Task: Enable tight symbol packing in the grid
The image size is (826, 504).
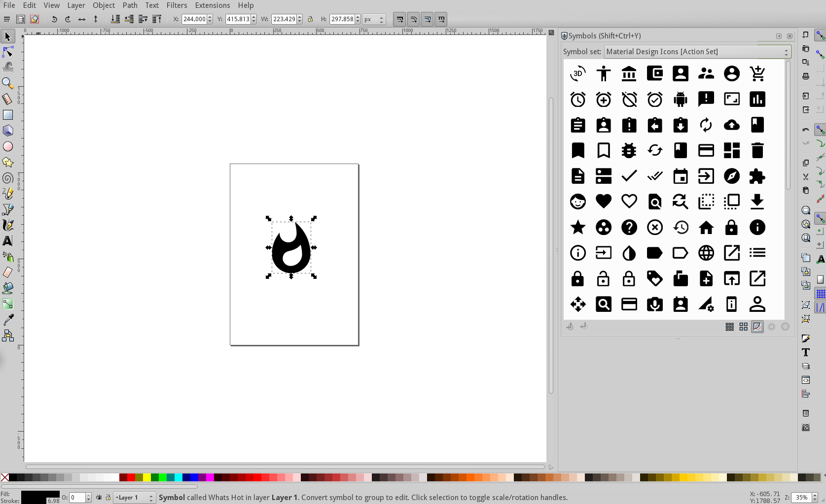Action: [729, 326]
